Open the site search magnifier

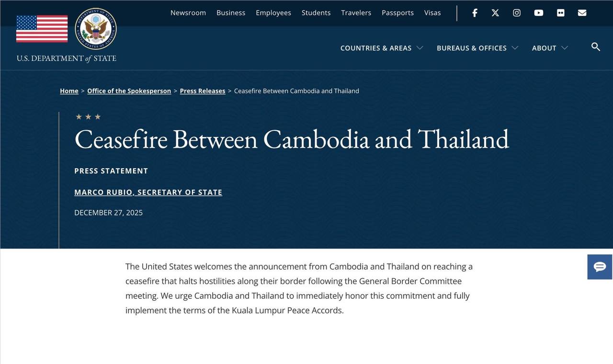596,47
